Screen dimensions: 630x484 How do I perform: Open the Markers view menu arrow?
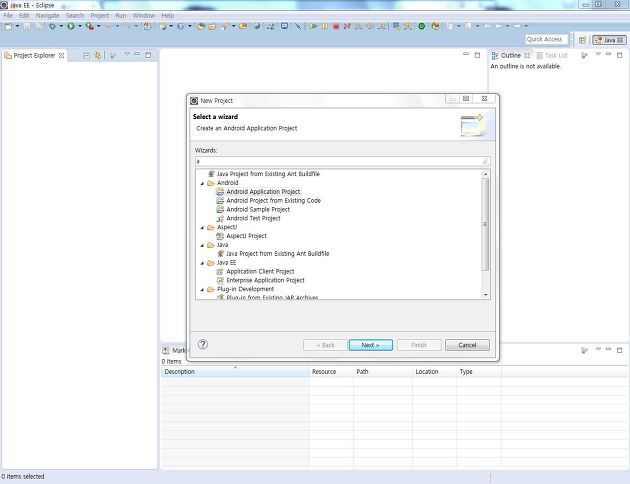(598, 349)
